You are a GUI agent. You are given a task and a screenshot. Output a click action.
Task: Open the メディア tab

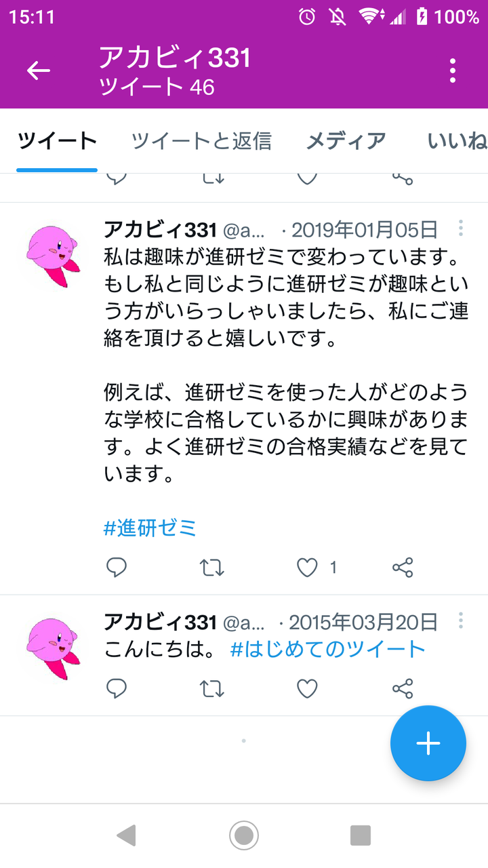[346, 141]
